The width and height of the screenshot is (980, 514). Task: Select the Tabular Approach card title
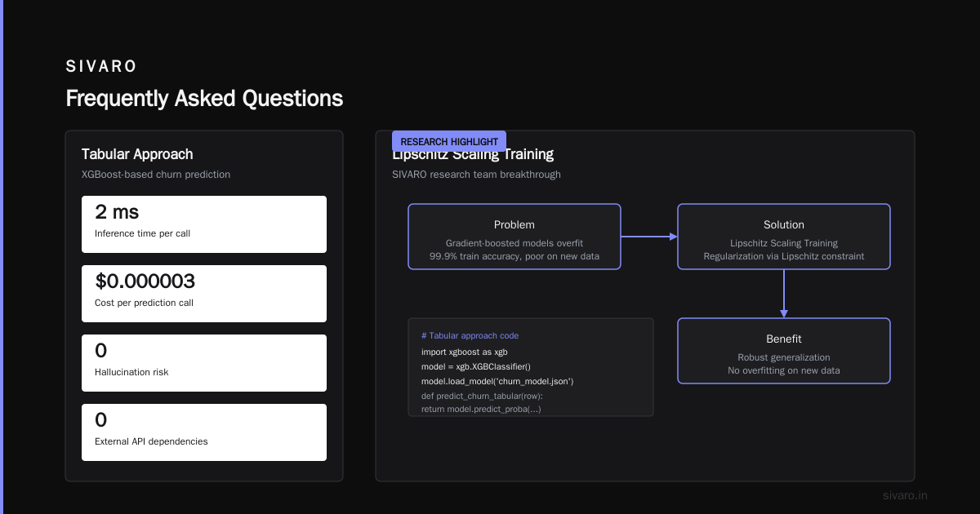137,154
